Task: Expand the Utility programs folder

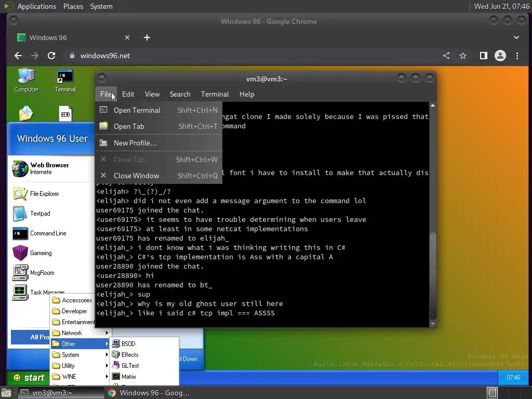Action: coord(81,365)
